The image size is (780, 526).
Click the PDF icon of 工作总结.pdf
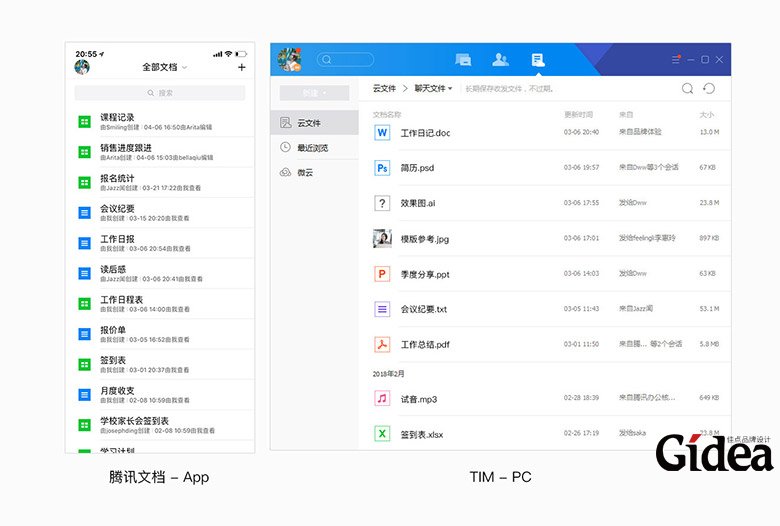click(x=382, y=344)
